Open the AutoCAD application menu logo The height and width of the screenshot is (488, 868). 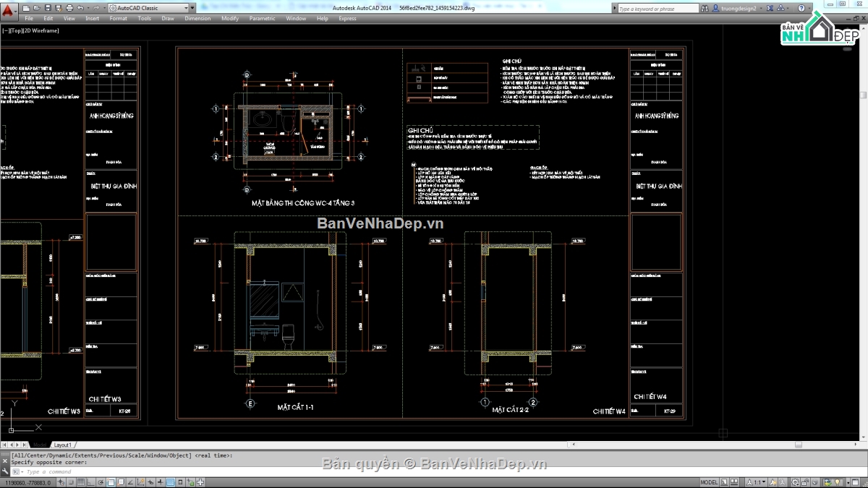point(8,9)
